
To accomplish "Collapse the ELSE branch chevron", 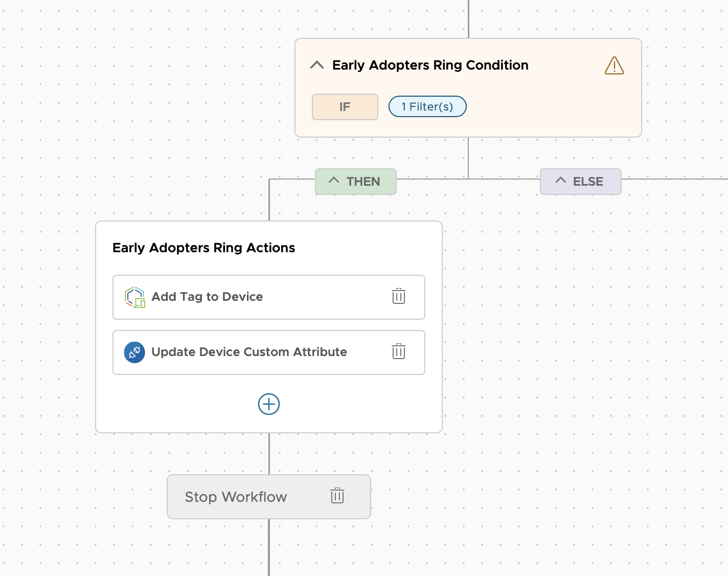I will (561, 181).
